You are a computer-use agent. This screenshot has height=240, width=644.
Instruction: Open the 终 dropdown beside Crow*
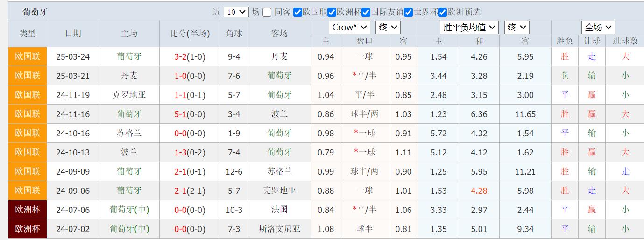388,28
